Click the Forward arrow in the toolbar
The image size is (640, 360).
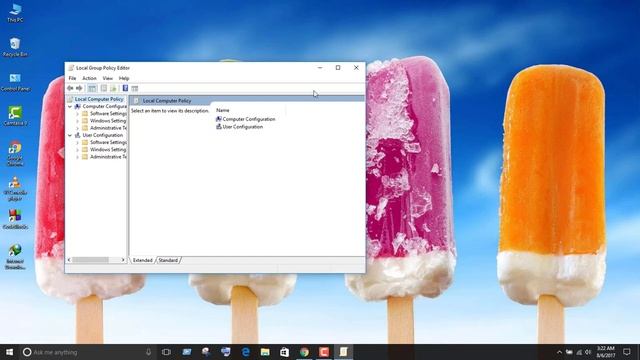[x=79, y=88]
